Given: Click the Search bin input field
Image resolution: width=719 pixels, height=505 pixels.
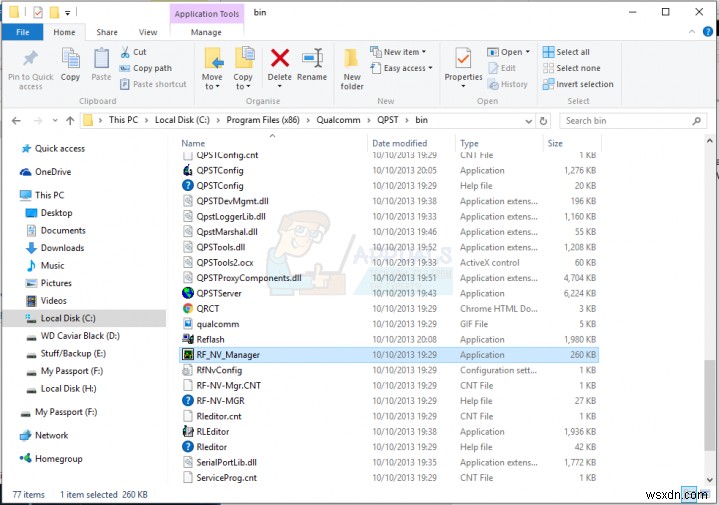Looking at the screenshot, I should (x=633, y=121).
